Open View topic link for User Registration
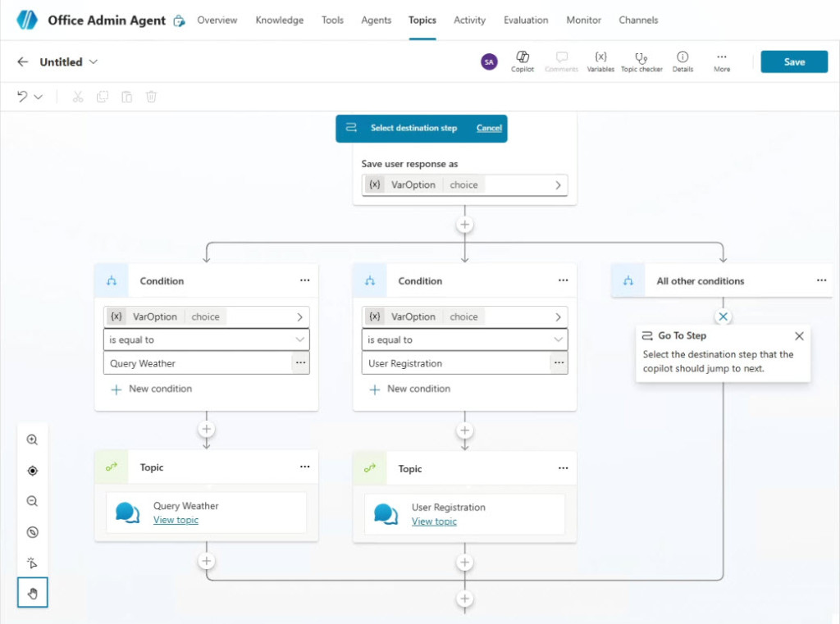The height and width of the screenshot is (624, 840). (x=434, y=522)
